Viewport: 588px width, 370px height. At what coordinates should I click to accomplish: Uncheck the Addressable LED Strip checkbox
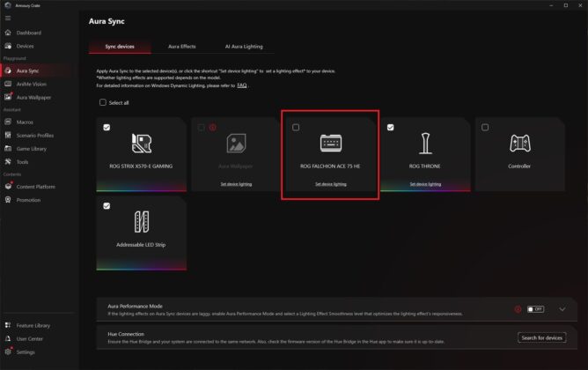[x=107, y=206]
